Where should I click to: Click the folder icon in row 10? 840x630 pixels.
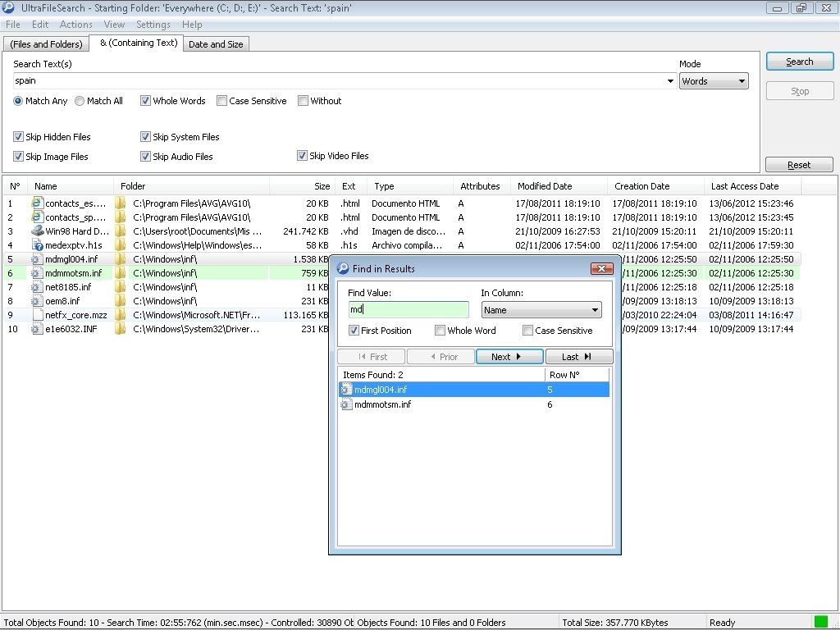tap(121, 328)
